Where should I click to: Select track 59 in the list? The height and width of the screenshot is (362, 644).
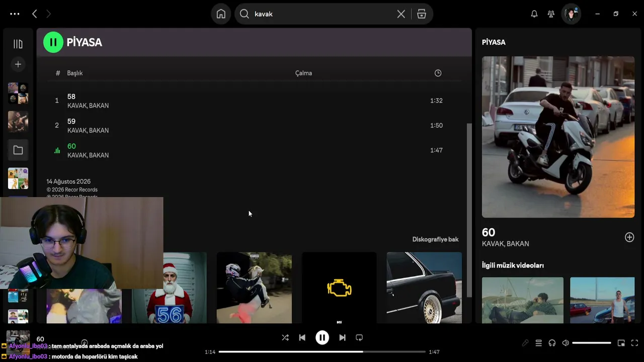[x=71, y=121]
